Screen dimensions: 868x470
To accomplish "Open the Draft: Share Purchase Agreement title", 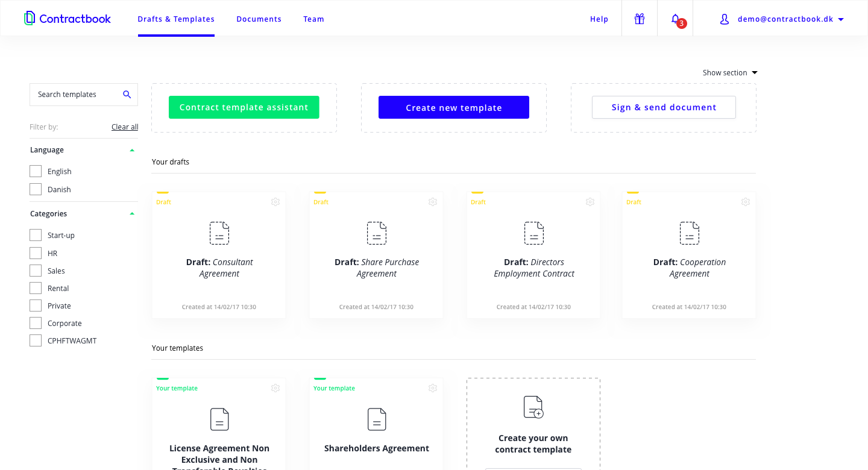I will click(x=377, y=268).
